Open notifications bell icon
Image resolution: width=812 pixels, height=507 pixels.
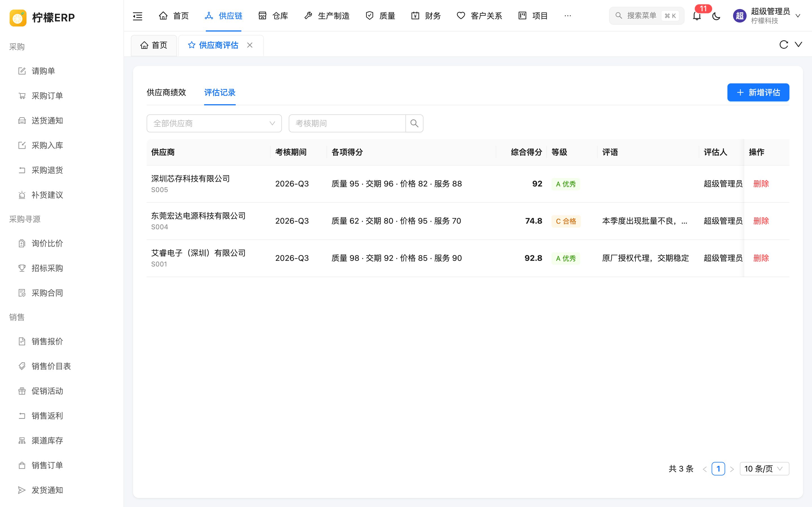(697, 16)
